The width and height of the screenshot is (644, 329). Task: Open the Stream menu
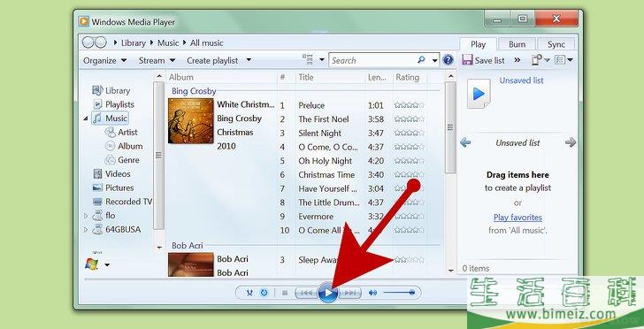pos(157,60)
